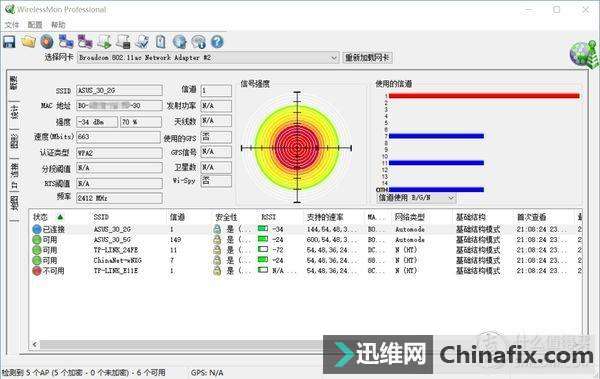Click the empty signal icon in TP-LINK_E11E row
Screen dimensions: 600x379
point(263,270)
